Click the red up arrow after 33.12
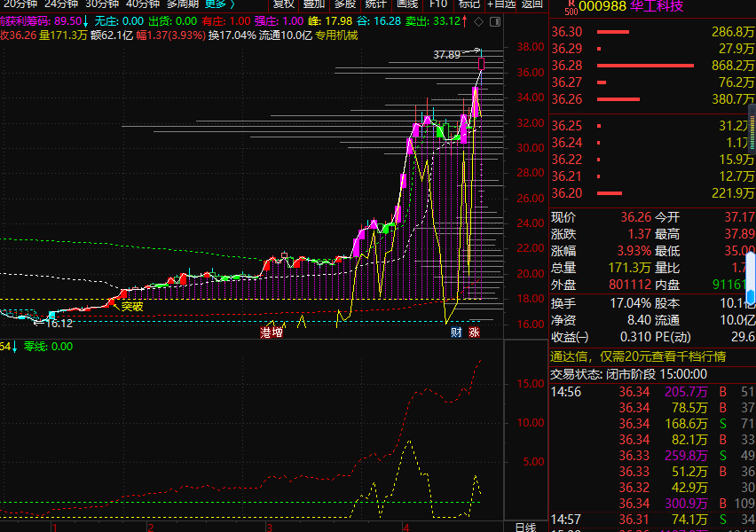This screenshot has width=756, height=532. [466, 20]
